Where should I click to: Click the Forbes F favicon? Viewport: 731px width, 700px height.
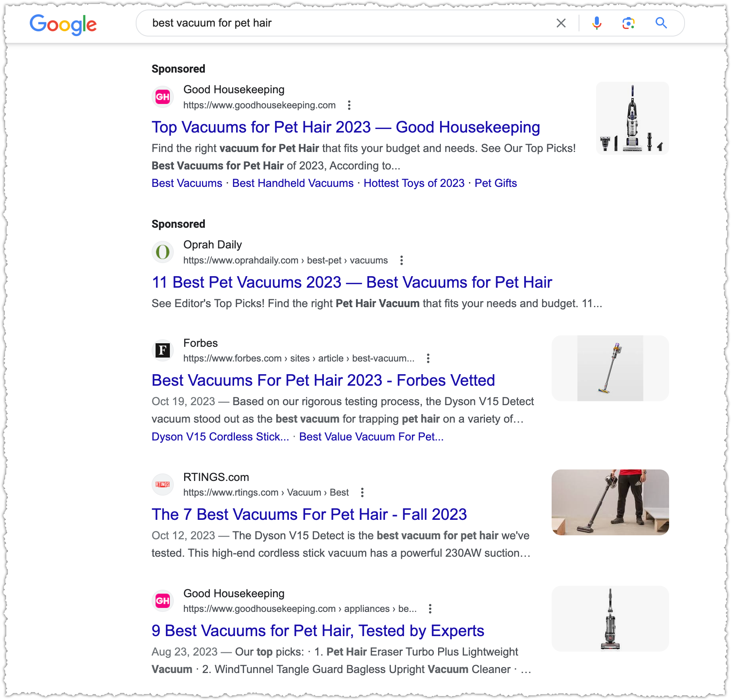163,350
